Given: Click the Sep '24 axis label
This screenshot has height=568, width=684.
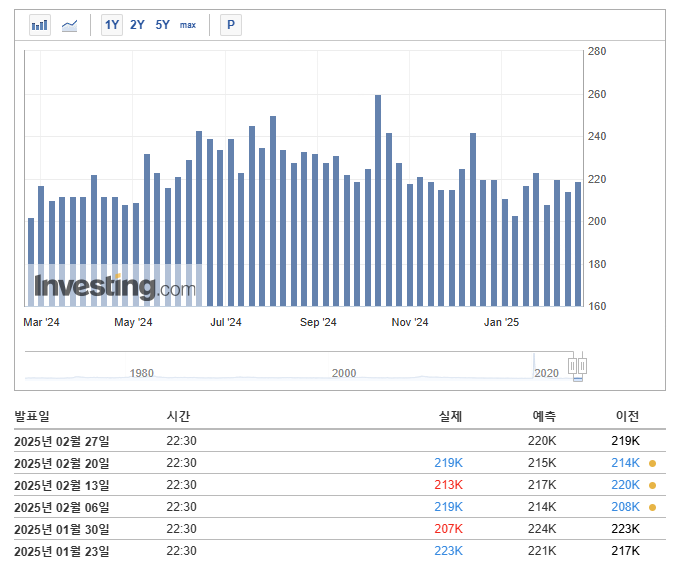Looking at the screenshot, I should coord(318,322).
